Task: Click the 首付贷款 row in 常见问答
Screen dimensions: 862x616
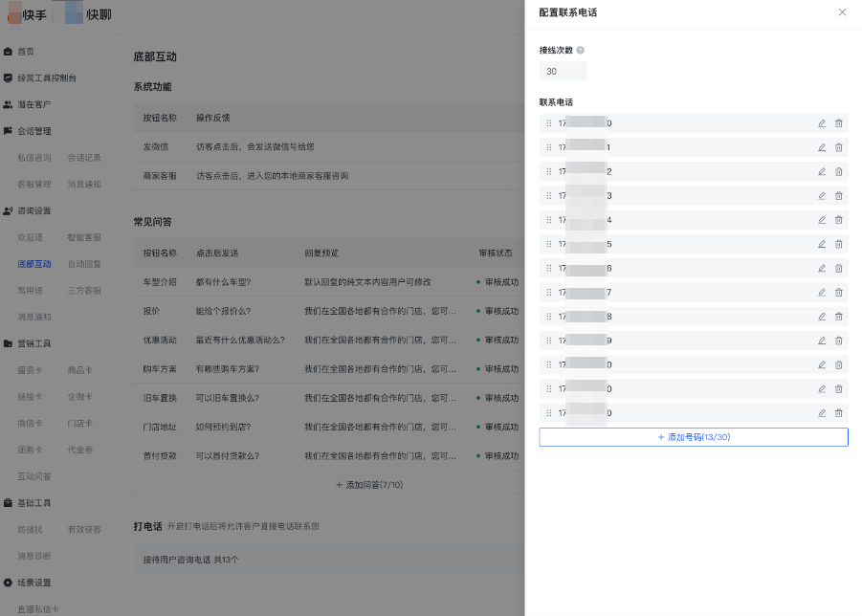Action: (329, 455)
